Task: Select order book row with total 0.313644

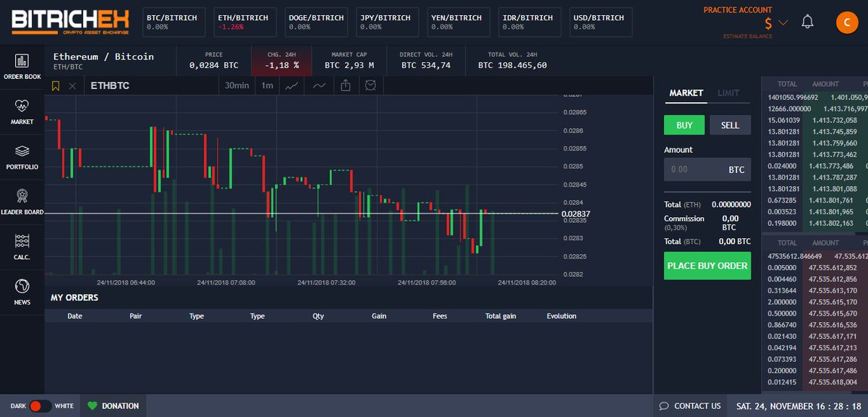Action: pos(814,290)
